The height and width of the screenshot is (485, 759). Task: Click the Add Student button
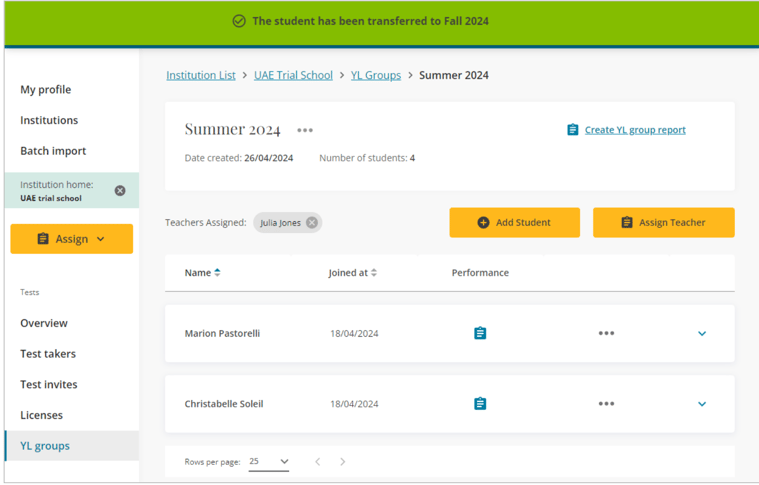[x=514, y=222]
